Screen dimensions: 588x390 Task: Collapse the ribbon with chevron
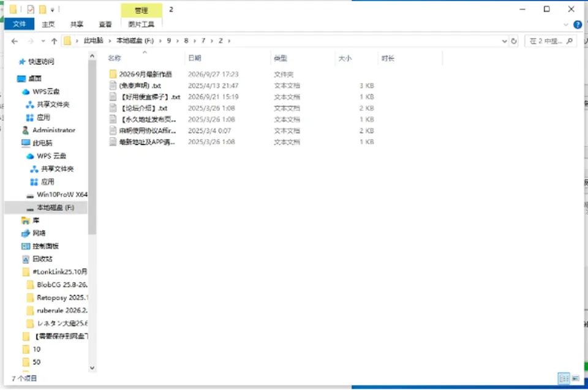click(x=566, y=24)
